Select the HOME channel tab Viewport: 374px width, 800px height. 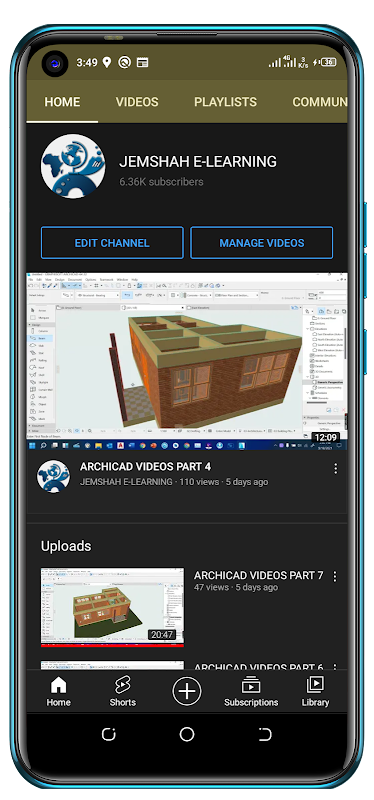tap(62, 102)
